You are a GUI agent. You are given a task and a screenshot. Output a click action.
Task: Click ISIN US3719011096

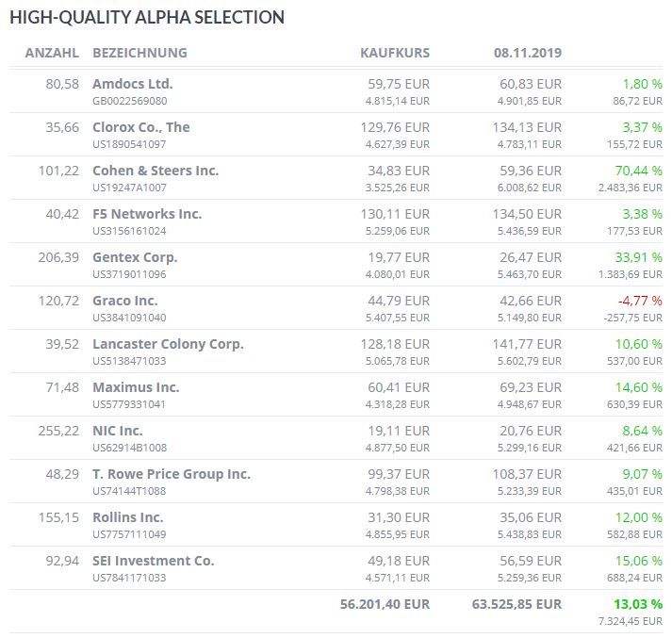(129, 274)
